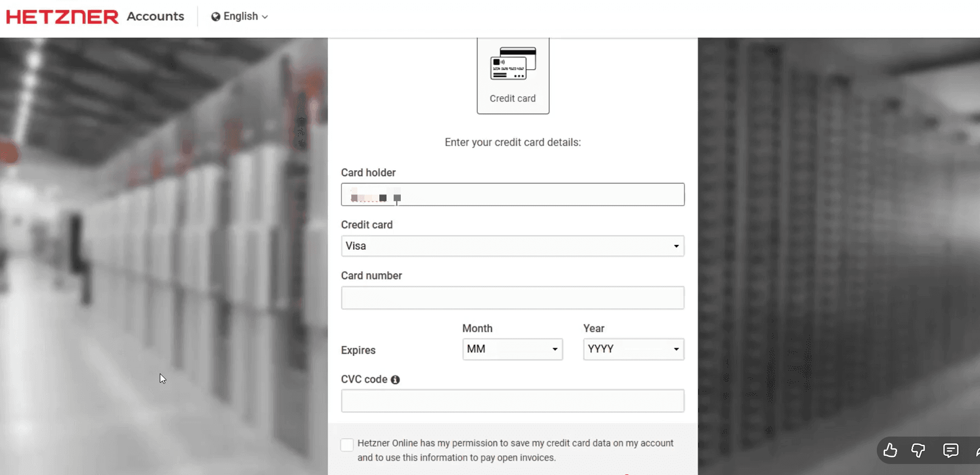The width and height of the screenshot is (980, 475).
Task: Select the Credit card payment icon
Action: point(513,63)
